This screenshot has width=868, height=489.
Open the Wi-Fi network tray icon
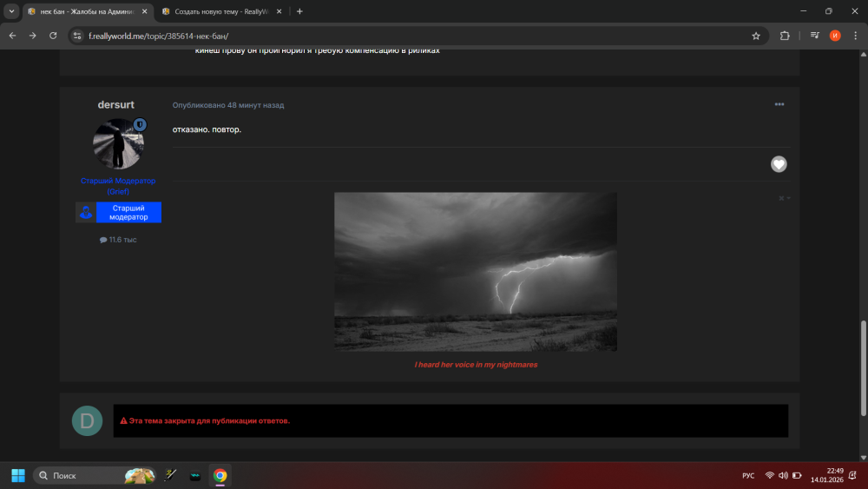point(769,476)
